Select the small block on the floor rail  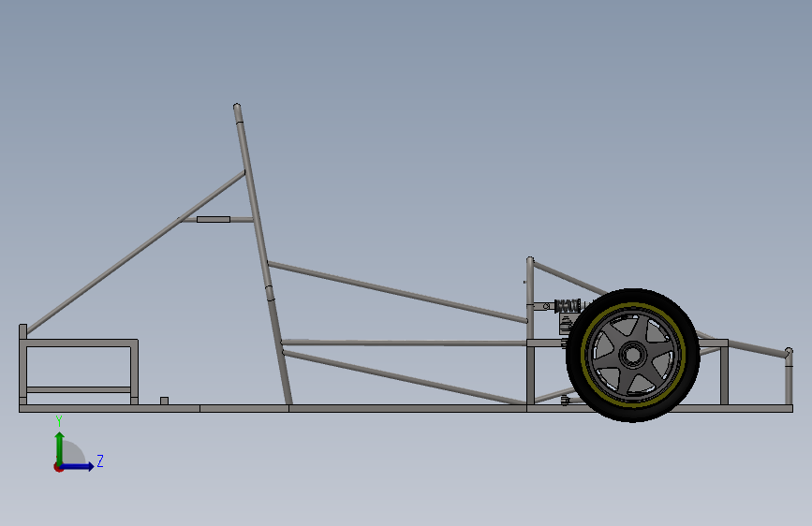(164, 401)
